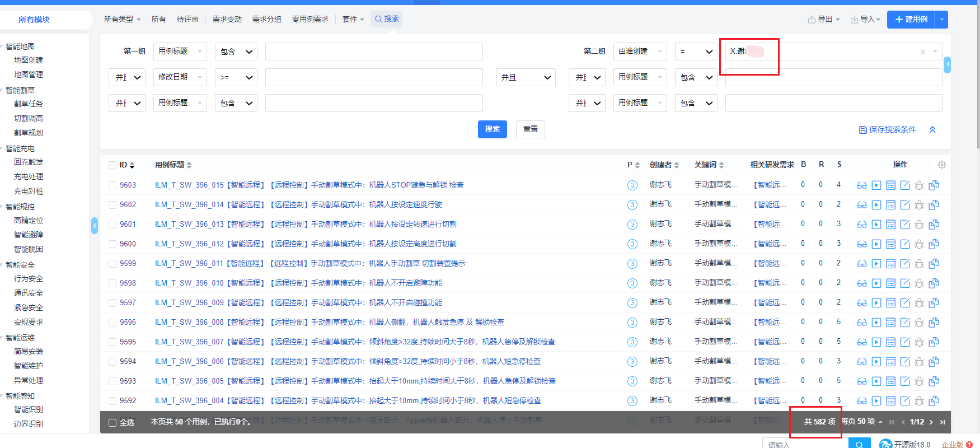Select 地图创建 in the module tree

[x=29, y=60]
